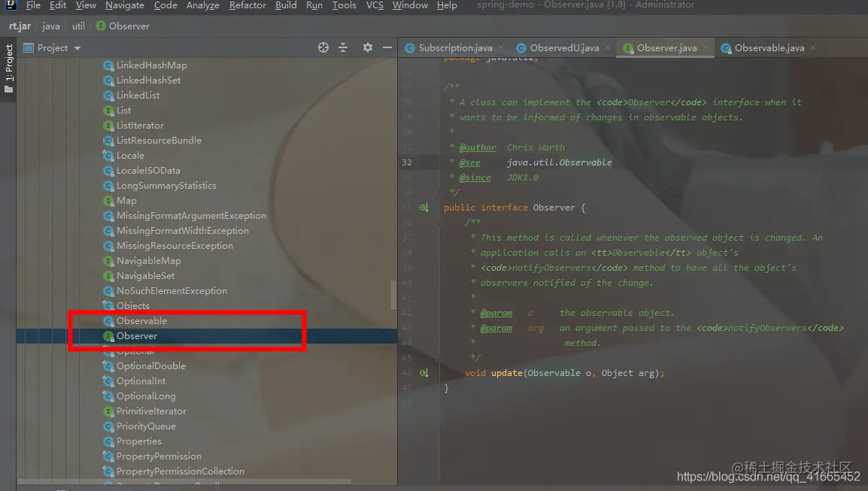Viewport: 868px width, 491px height.
Task: Open the Tools menu
Action: (x=344, y=5)
